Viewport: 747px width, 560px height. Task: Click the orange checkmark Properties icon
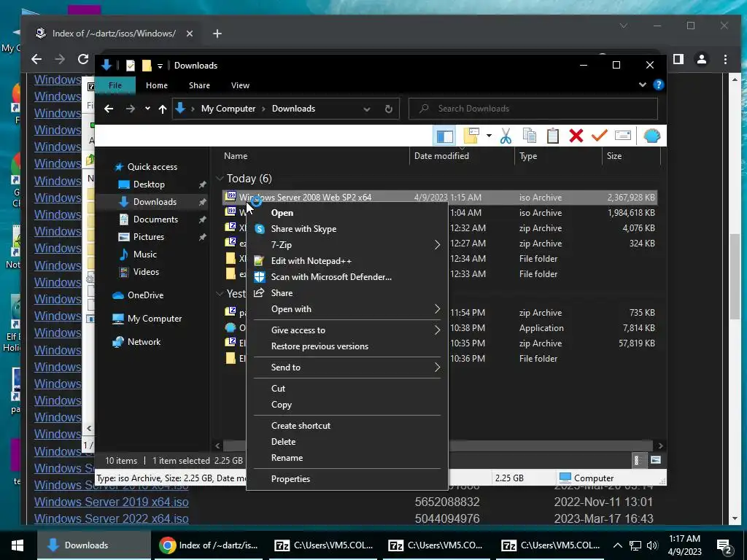[600, 136]
